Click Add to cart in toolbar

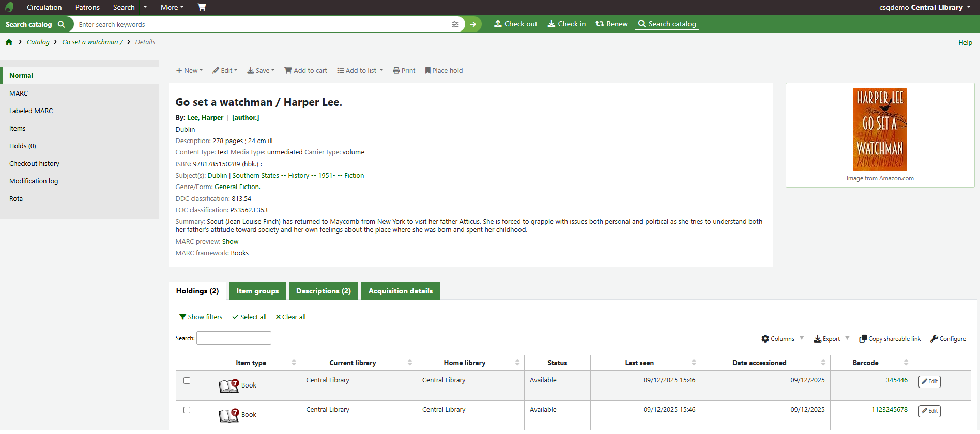click(305, 71)
